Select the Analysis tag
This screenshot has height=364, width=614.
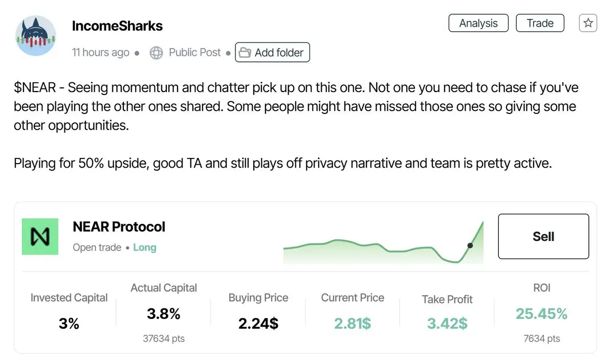point(478,23)
